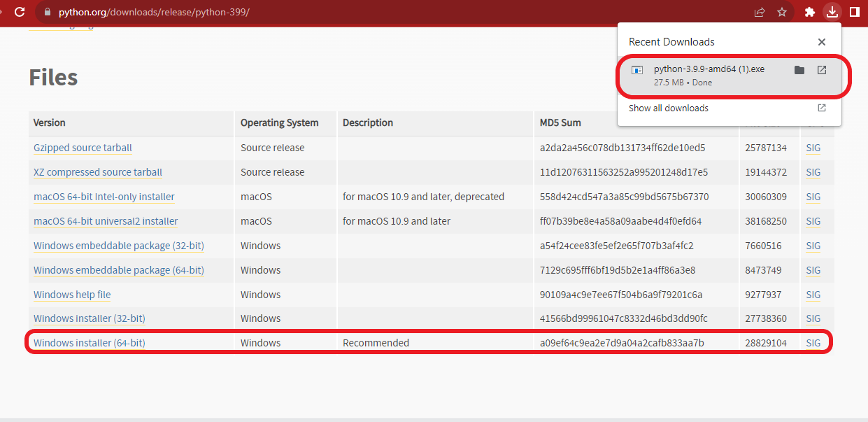Click file size 7660516
868x422 pixels.
(x=763, y=246)
